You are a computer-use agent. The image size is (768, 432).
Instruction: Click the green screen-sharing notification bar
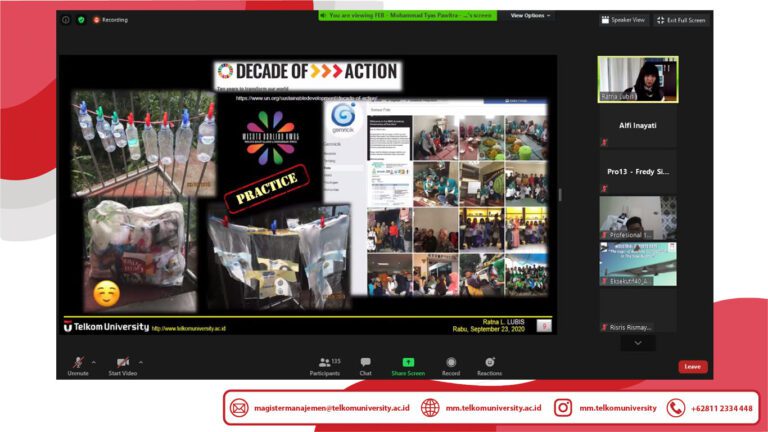pyautogui.click(x=420, y=16)
